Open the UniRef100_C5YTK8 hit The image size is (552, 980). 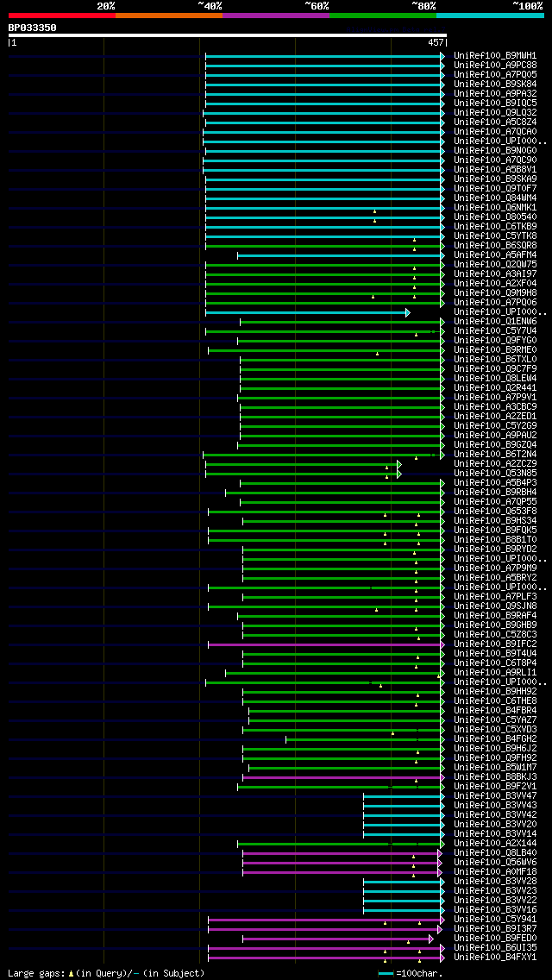(495, 236)
